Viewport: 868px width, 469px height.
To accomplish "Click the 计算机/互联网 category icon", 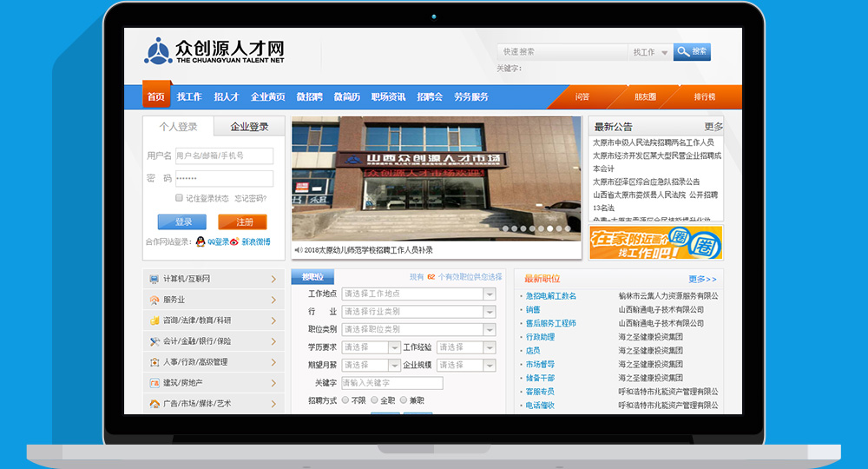I will pyautogui.click(x=155, y=279).
